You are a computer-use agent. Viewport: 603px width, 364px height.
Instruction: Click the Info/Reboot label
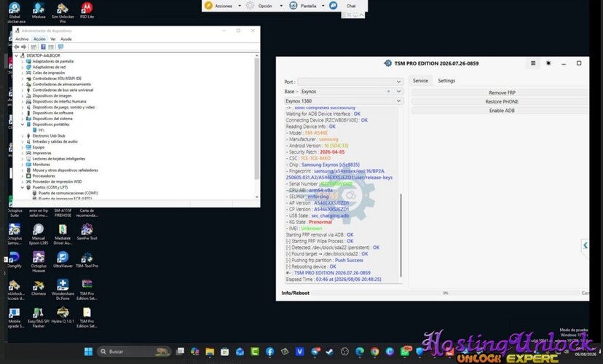coord(296,293)
